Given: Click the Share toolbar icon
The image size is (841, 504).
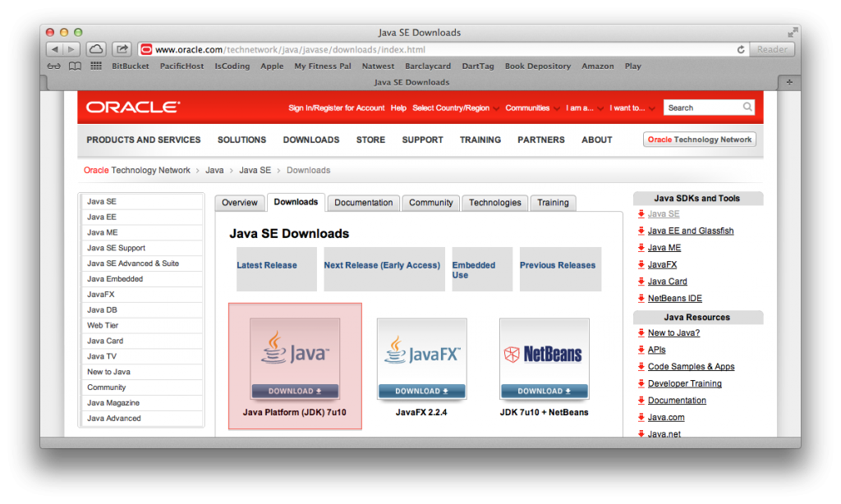Looking at the screenshot, I should (x=122, y=49).
